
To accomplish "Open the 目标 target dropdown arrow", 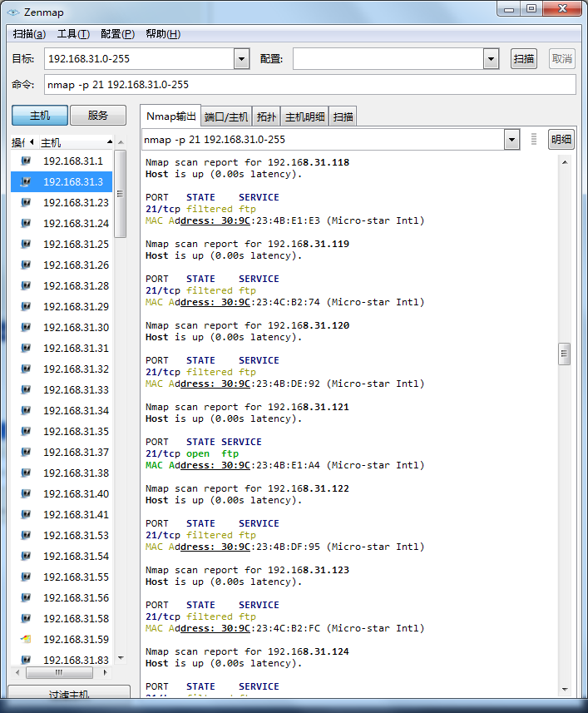I will pyautogui.click(x=242, y=59).
